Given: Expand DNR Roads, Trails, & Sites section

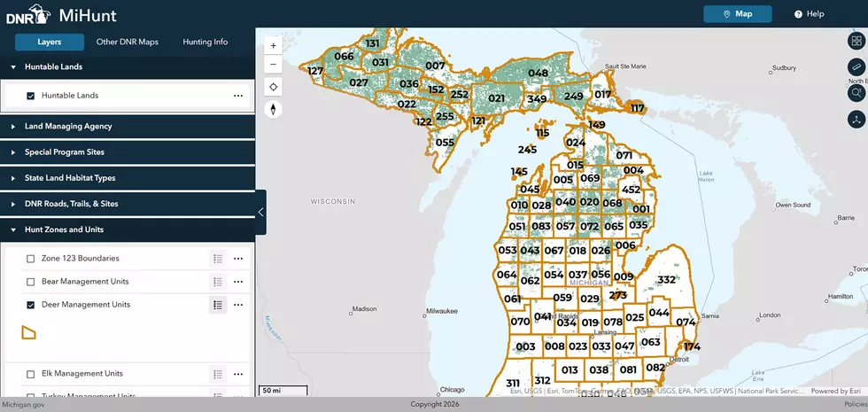Looking at the screenshot, I should [x=128, y=204].
